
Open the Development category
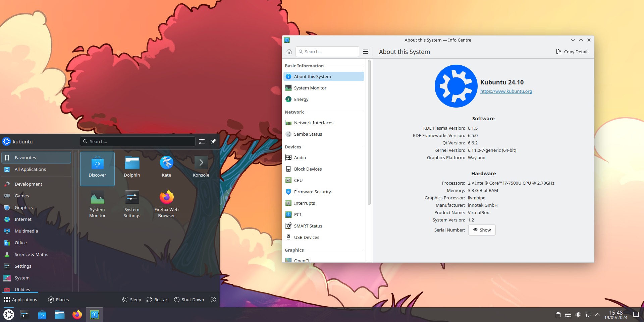[x=36, y=184]
